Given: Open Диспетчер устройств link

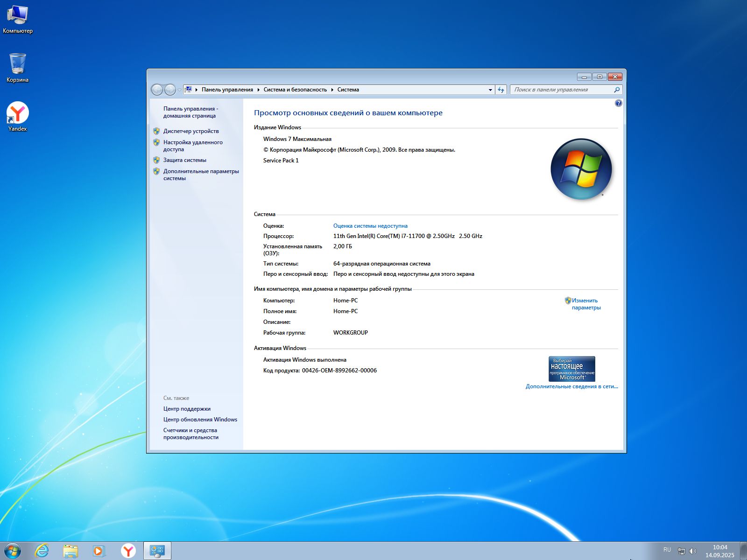Looking at the screenshot, I should coord(191,131).
